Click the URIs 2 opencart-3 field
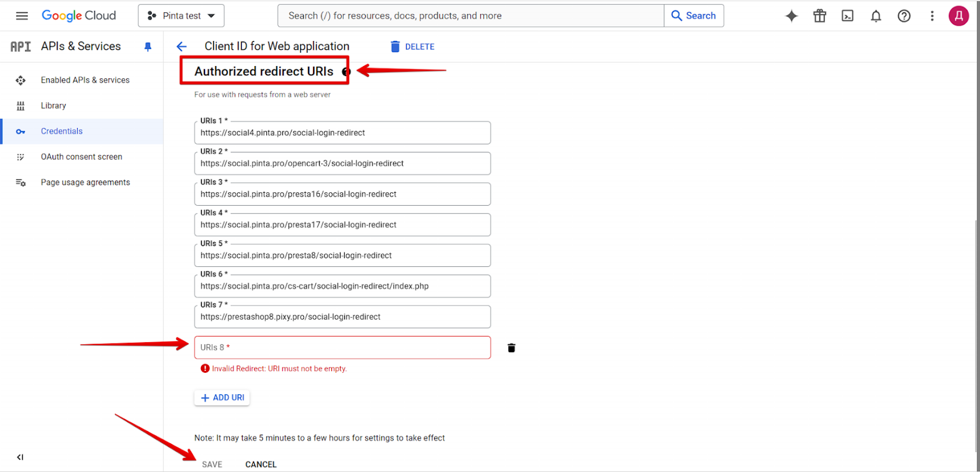The height and width of the screenshot is (472, 980). (342, 163)
